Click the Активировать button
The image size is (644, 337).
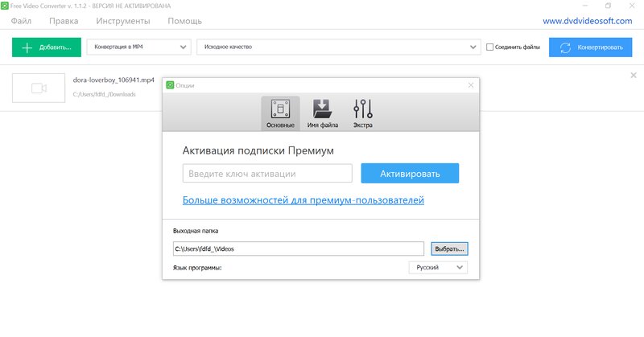pos(410,173)
